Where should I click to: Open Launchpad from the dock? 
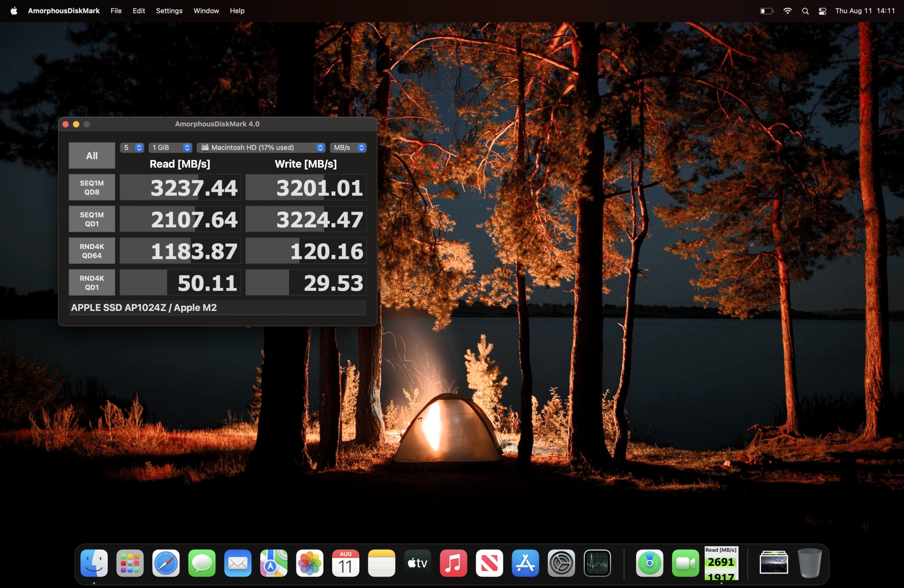130,563
